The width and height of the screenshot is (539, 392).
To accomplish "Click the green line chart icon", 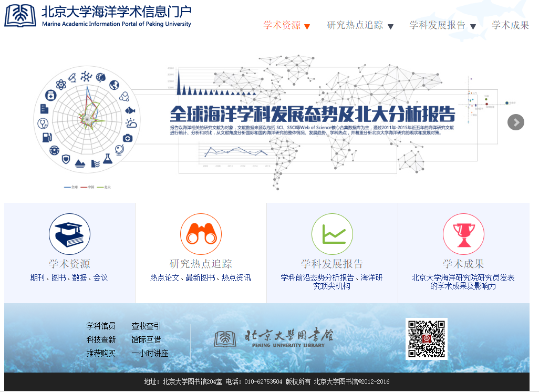I will pyautogui.click(x=332, y=234).
